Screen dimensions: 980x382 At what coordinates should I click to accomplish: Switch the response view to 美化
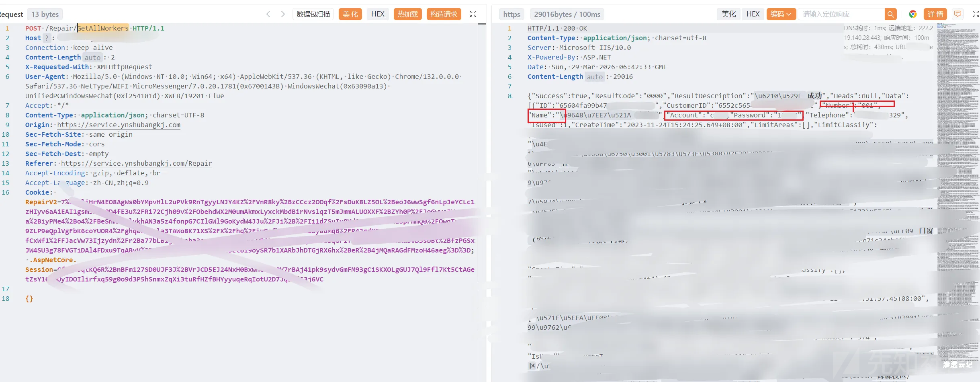pos(728,14)
